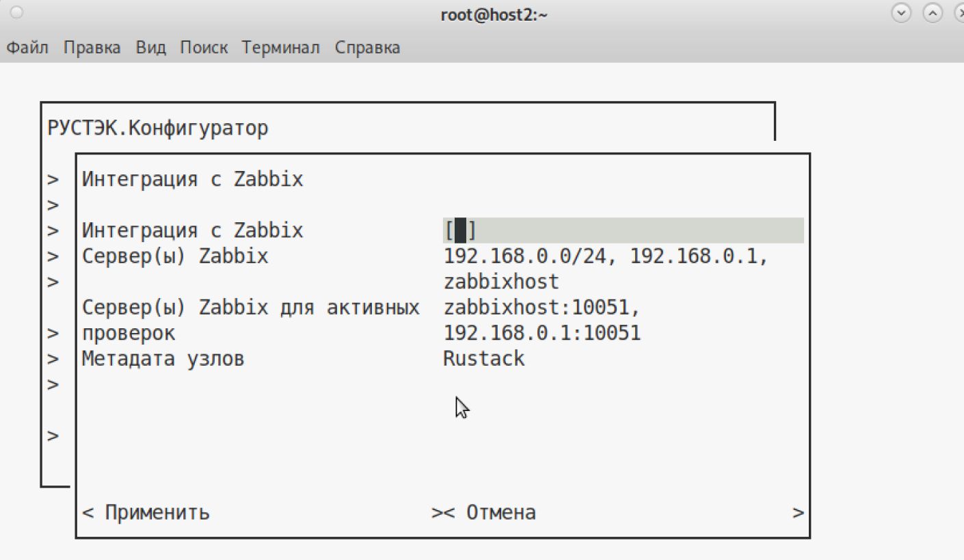Click the window menu circle icon in title bar
The image size is (964, 560).
16,13
